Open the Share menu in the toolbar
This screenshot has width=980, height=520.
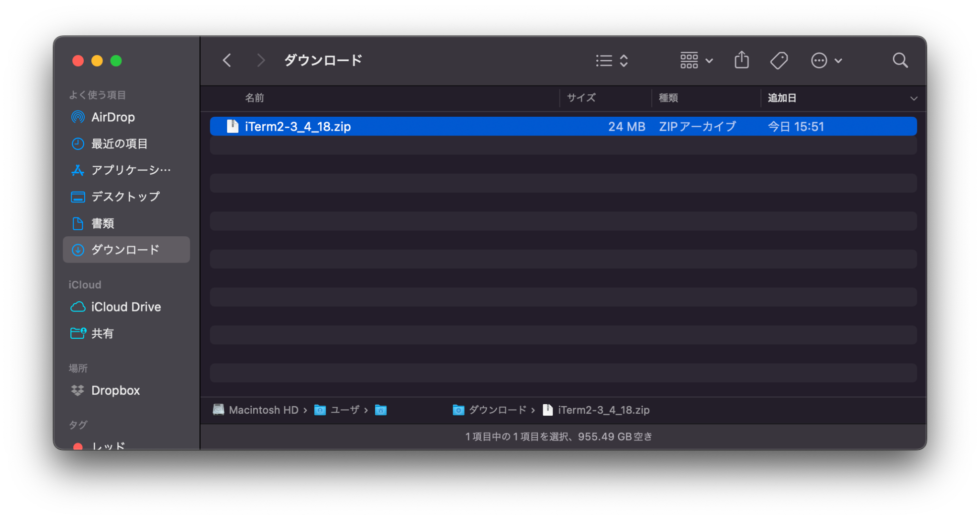(741, 60)
